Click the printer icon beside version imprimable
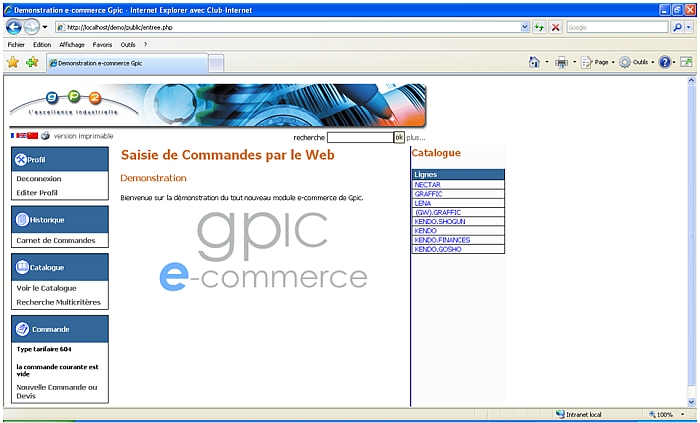The width and height of the screenshot is (700, 423). (x=46, y=136)
